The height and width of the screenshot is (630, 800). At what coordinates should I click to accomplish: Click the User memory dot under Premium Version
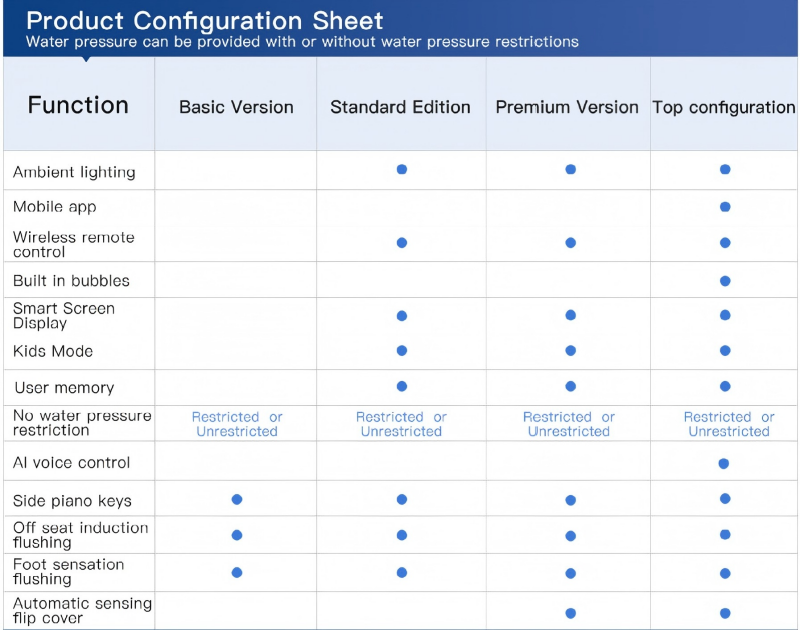[x=570, y=386]
